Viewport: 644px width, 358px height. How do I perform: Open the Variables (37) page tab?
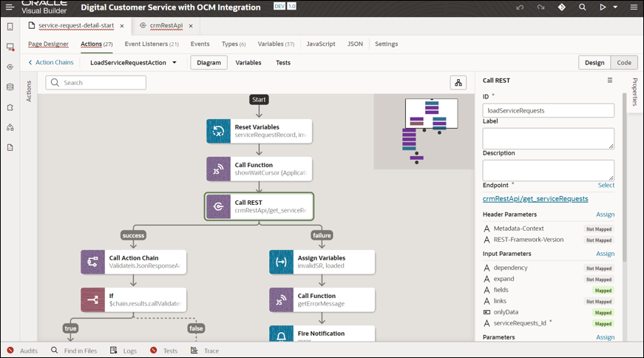point(276,44)
